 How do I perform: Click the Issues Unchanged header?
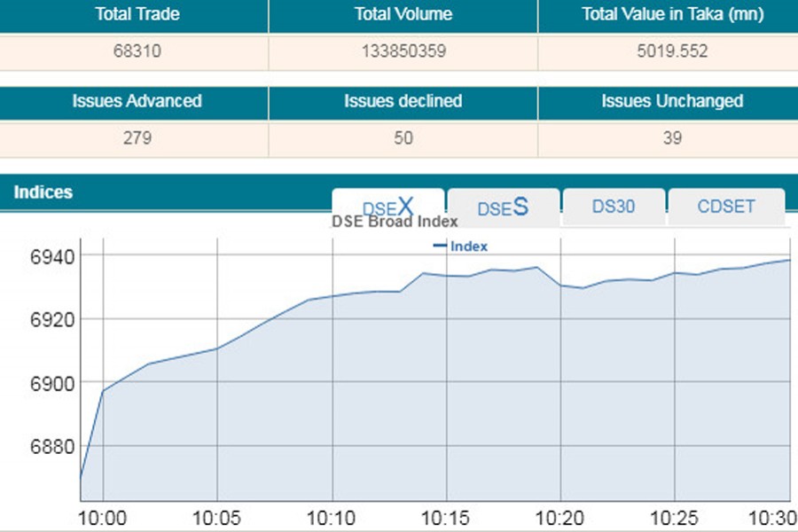(671, 101)
